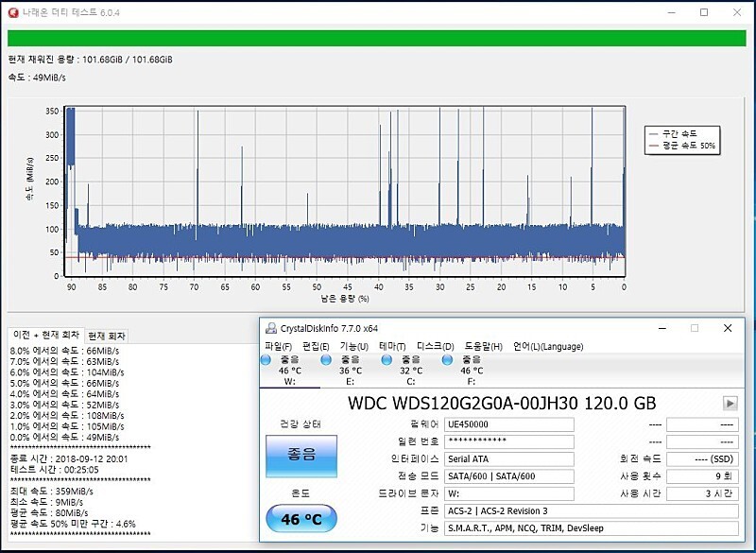Click the 평균 속도 50% 미만 구간 : 4.6% line

click(x=73, y=524)
